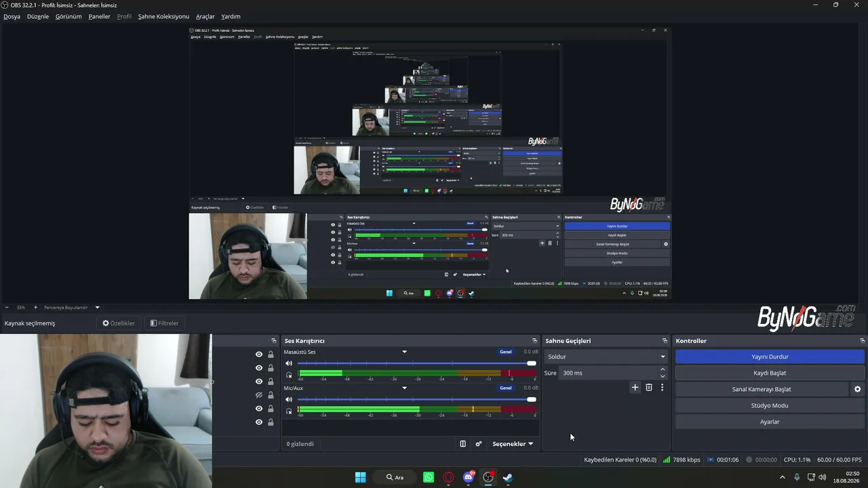The image size is (868, 488).
Task: Click the microphone icon in system tray
Action: 797,477
